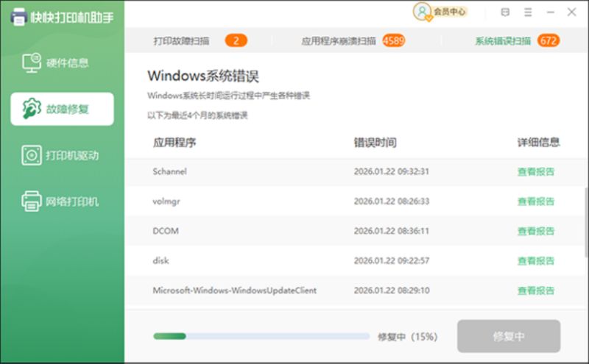Click the network printer icon
The image size is (589, 364).
(32, 201)
